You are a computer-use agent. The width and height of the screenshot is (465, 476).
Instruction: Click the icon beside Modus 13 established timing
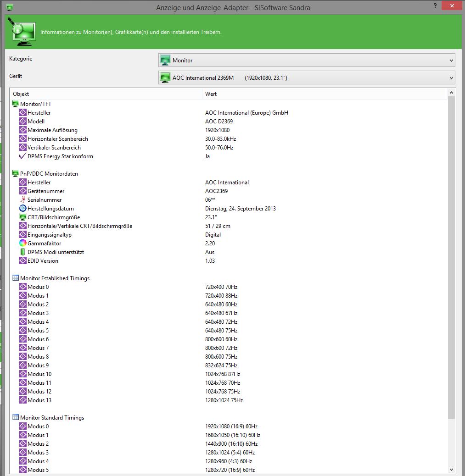pyautogui.click(x=23, y=400)
